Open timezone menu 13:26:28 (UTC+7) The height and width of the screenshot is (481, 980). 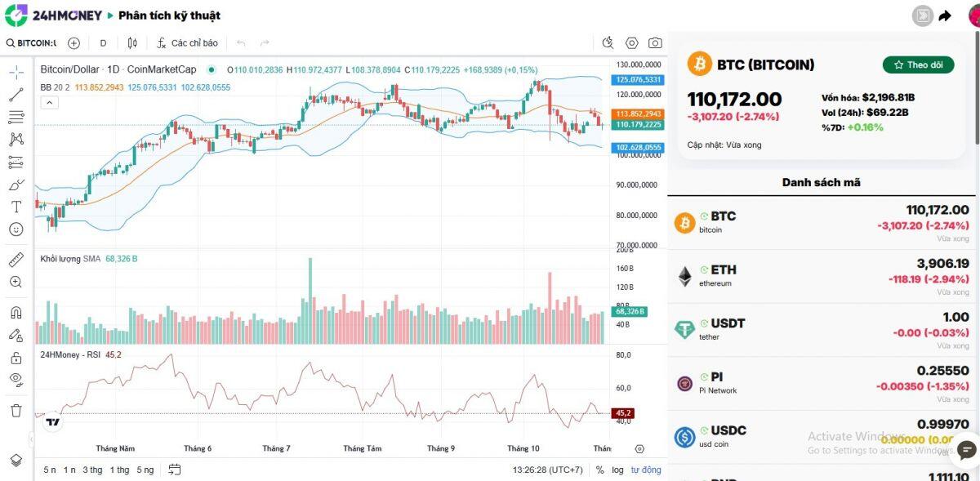tap(547, 470)
